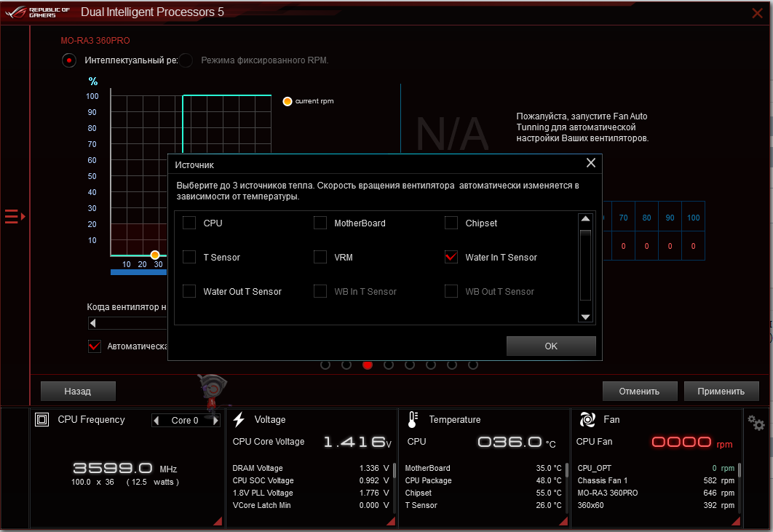
Task: Check the T Sensor checkbox
Action: point(189,257)
